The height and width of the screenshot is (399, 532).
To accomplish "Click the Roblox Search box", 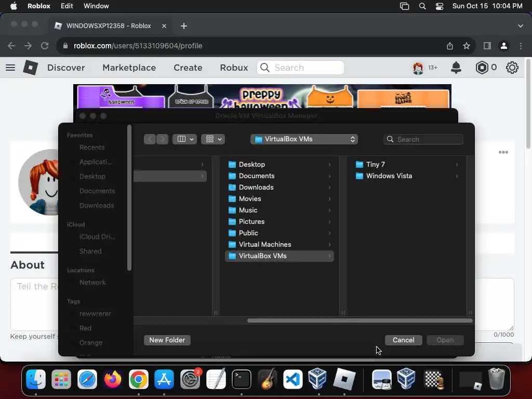I will [x=300, y=68].
